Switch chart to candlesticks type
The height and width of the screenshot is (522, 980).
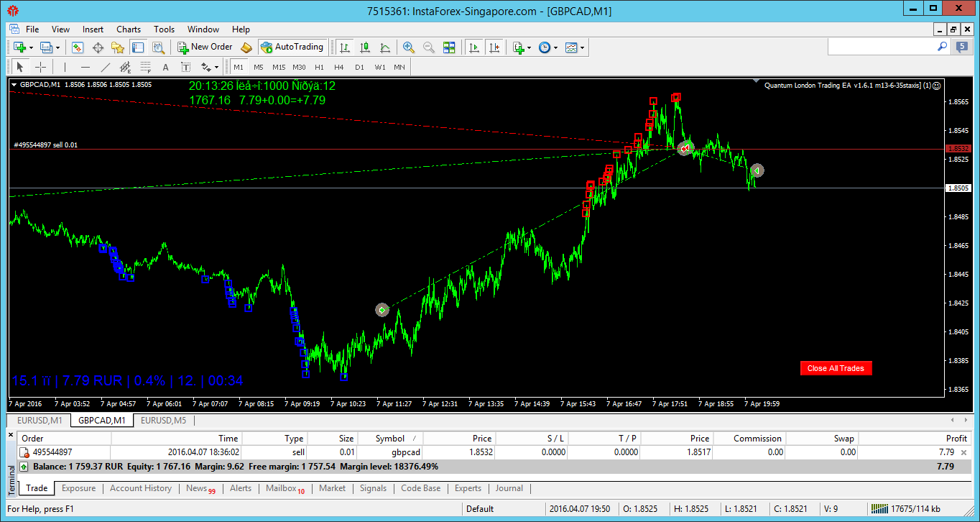pos(365,47)
